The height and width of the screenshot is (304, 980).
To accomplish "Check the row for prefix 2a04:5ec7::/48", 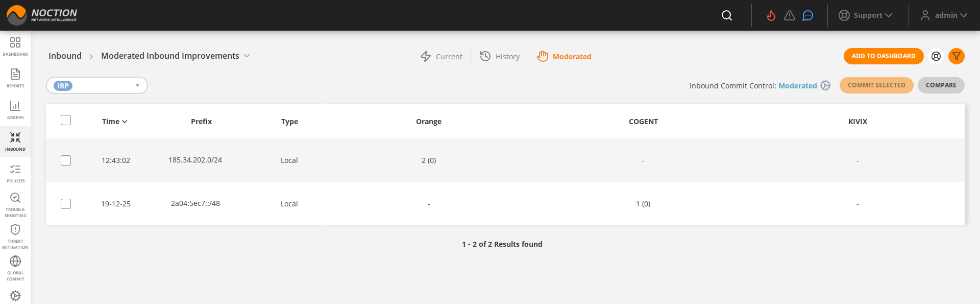I will (66, 204).
